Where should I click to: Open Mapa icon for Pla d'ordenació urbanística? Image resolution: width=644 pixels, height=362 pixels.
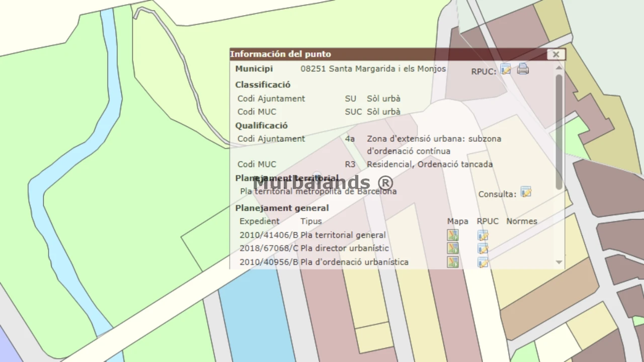[x=453, y=262]
